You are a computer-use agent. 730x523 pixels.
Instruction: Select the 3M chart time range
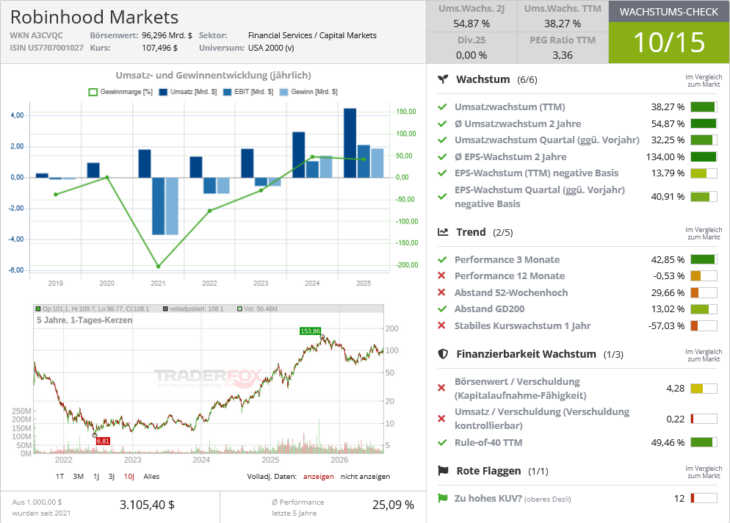[78, 476]
